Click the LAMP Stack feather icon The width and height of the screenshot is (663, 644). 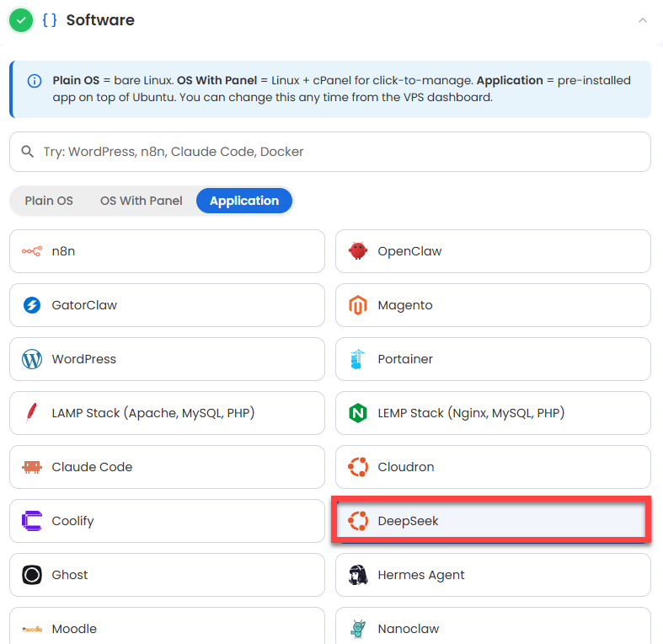coord(31,413)
